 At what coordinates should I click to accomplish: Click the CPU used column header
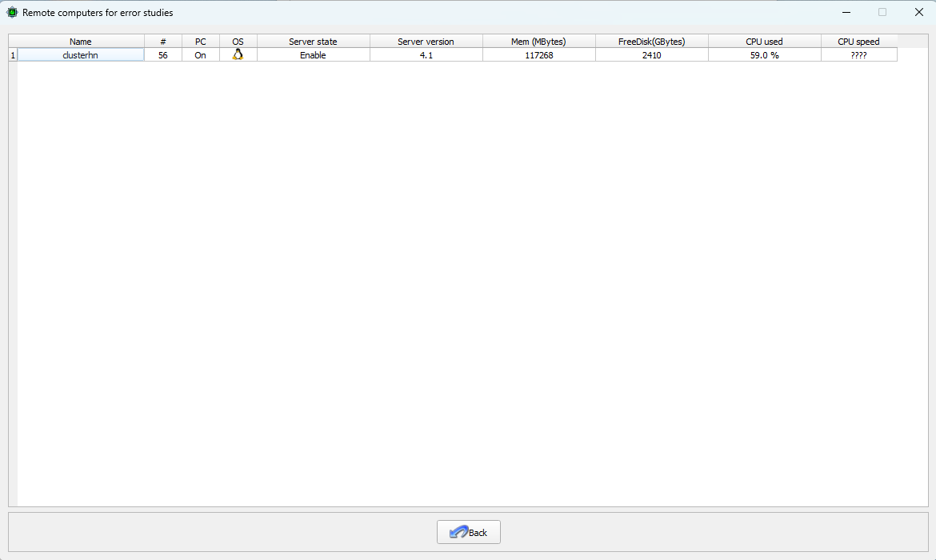[x=765, y=41]
